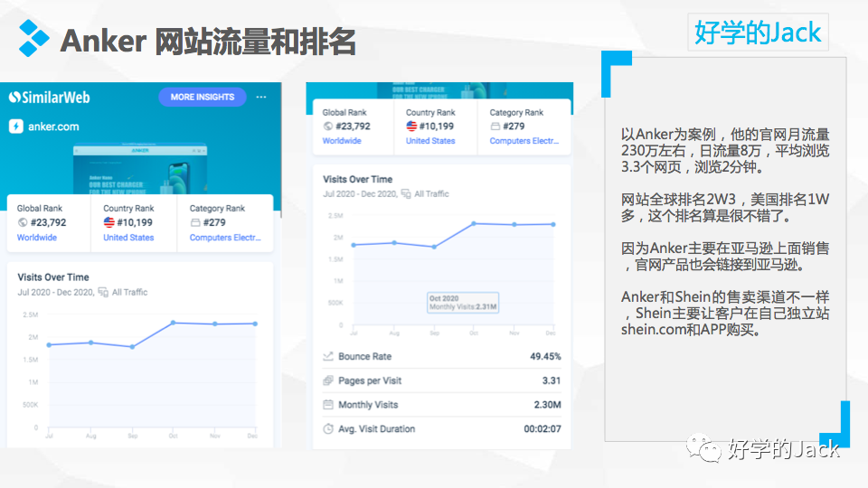The height and width of the screenshot is (488, 868).
Task: Click the Worldwide link in left panel
Action: (x=36, y=238)
